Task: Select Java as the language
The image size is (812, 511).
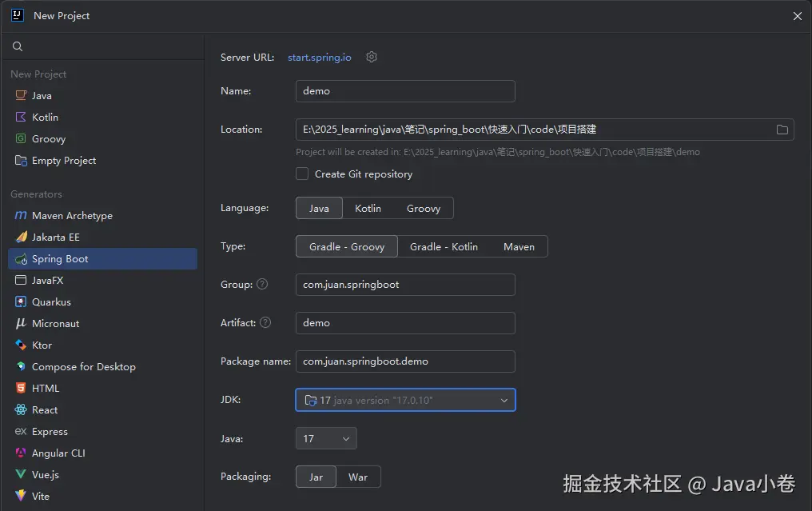Action: [x=319, y=208]
